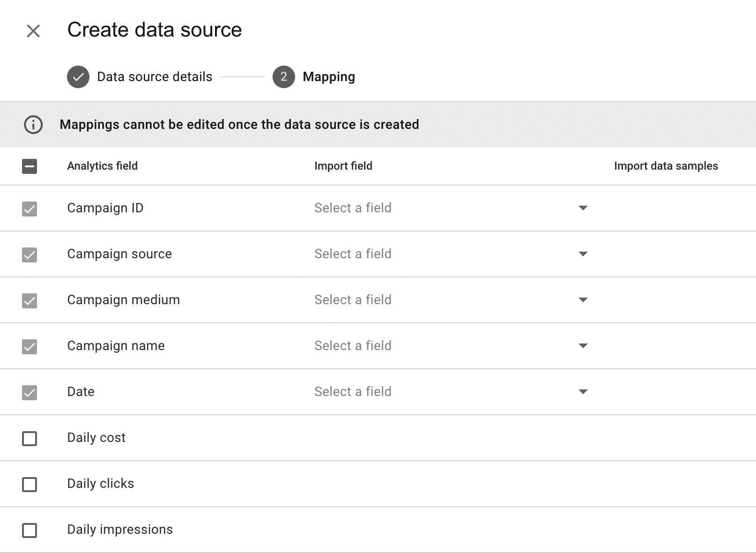Close the Create data source dialog
Screen dimensions: 756x553
click(x=33, y=31)
